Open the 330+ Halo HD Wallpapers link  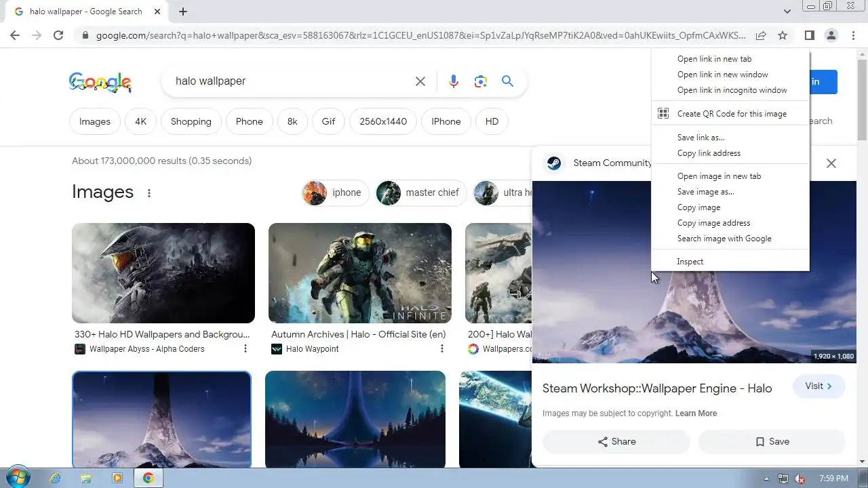162,334
